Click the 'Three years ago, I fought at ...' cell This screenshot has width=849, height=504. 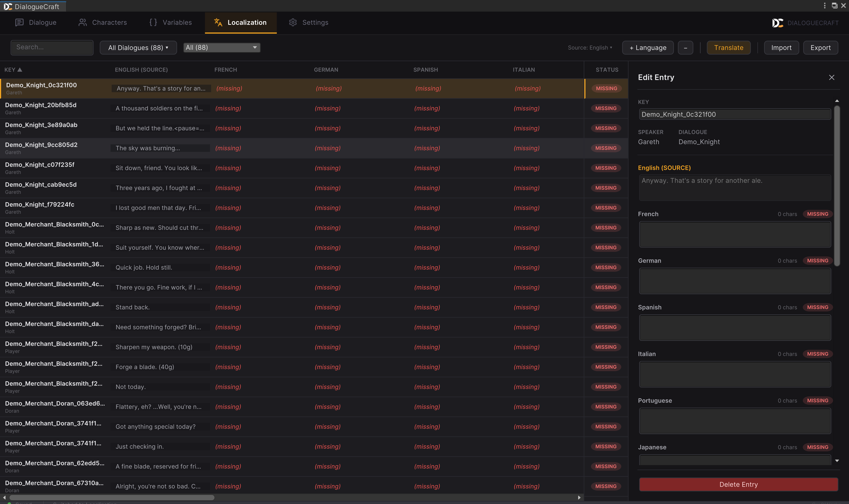pos(160,188)
